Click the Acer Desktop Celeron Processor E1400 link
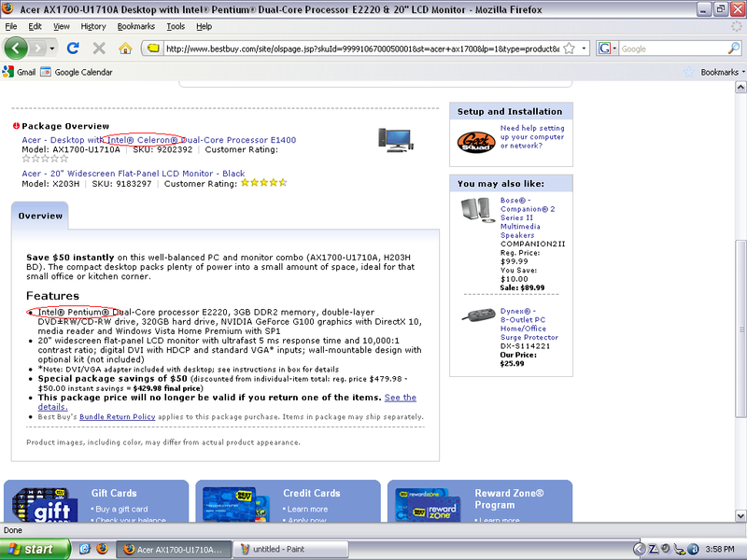 point(159,140)
